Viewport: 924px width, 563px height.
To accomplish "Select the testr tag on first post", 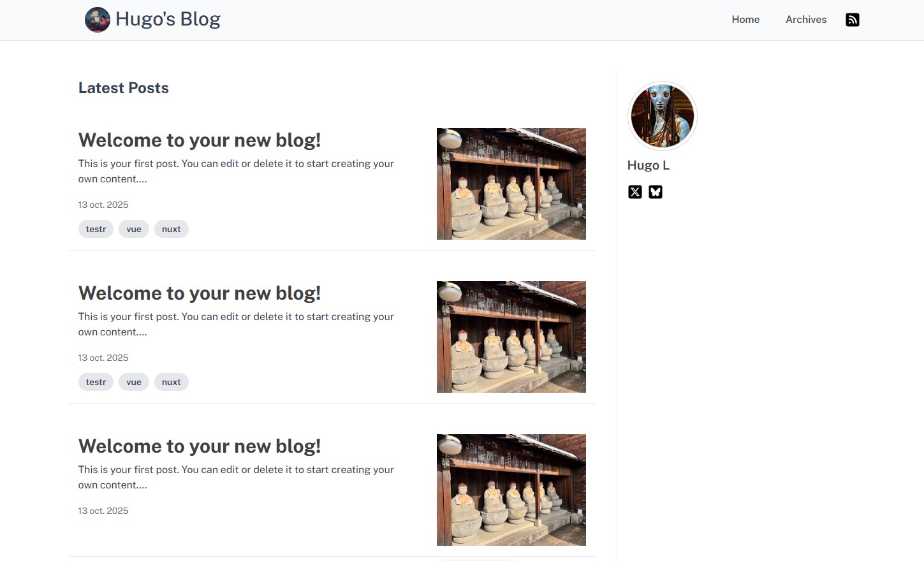I will pyautogui.click(x=96, y=229).
